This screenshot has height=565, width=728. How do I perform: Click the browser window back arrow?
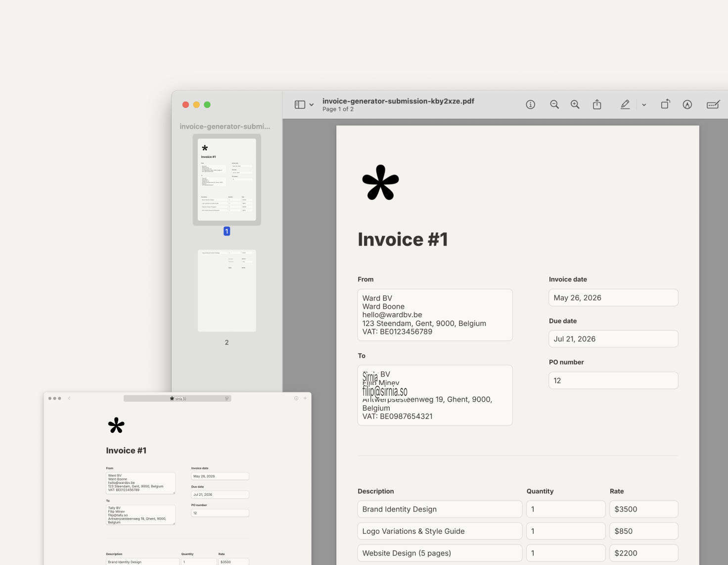pyautogui.click(x=69, y=398)
